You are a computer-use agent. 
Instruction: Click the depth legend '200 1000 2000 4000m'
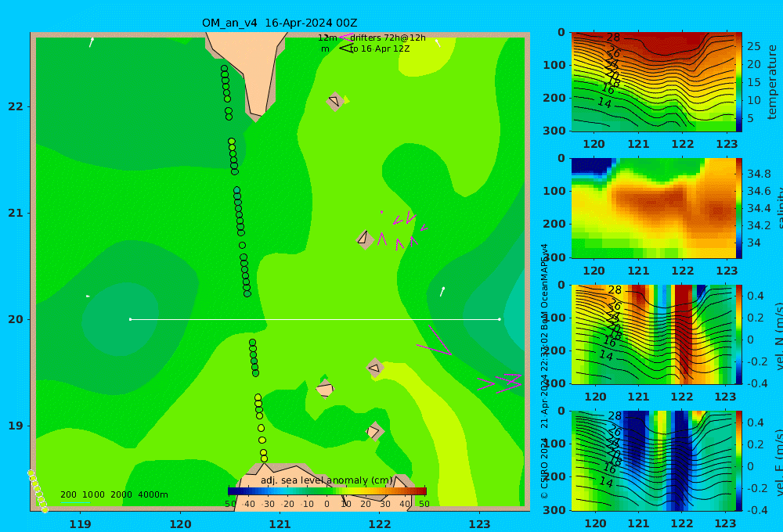coord(114,494)
